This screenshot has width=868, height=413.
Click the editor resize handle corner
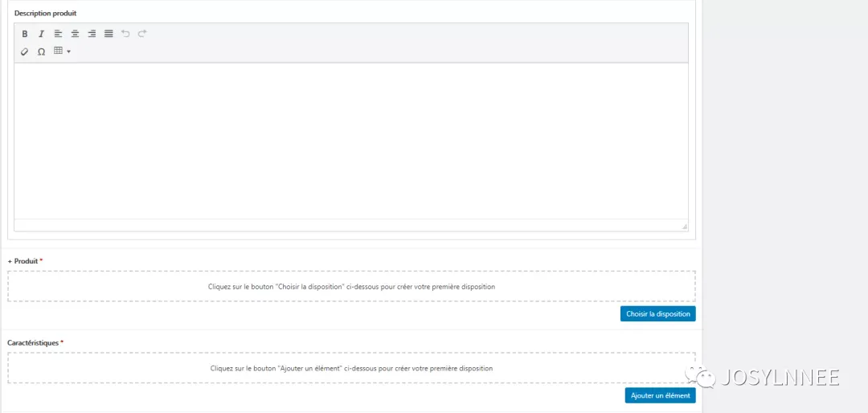coord(685,227)
